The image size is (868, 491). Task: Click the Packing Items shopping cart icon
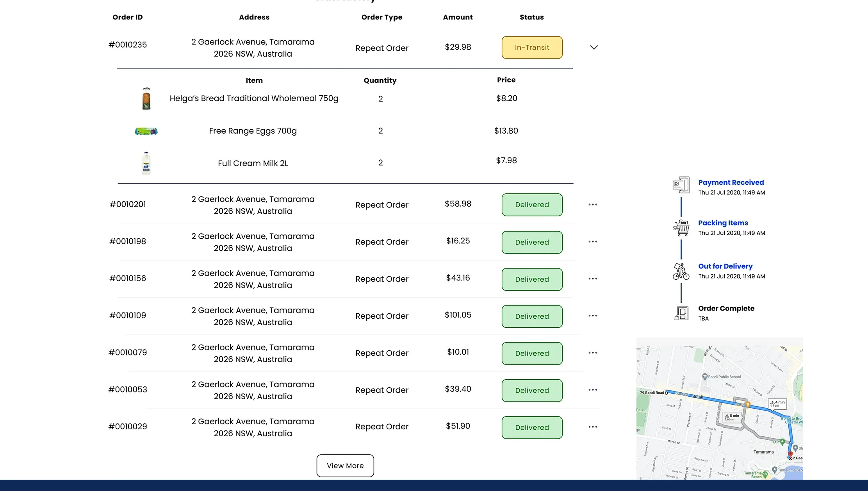[681, 227]
